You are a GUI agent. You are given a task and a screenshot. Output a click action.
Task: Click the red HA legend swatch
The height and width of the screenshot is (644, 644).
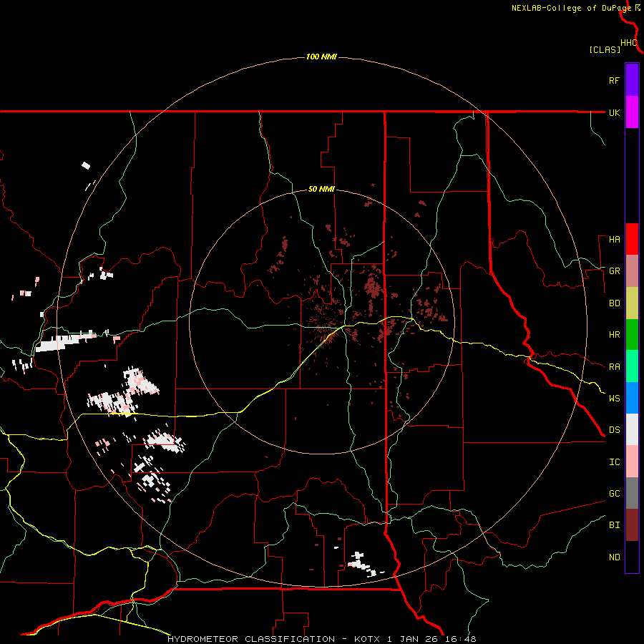[632, 239]
